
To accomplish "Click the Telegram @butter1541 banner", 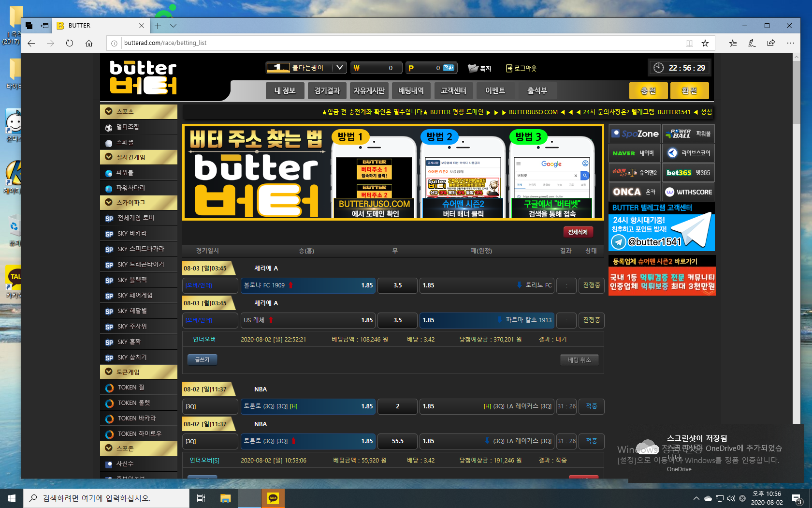I will pyautogui.click(x=661, y=232).
